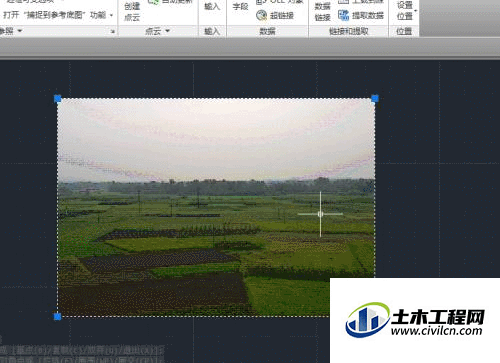The image size is (500, 363).
Task: Click the 字段 field button
Action: 240,6
